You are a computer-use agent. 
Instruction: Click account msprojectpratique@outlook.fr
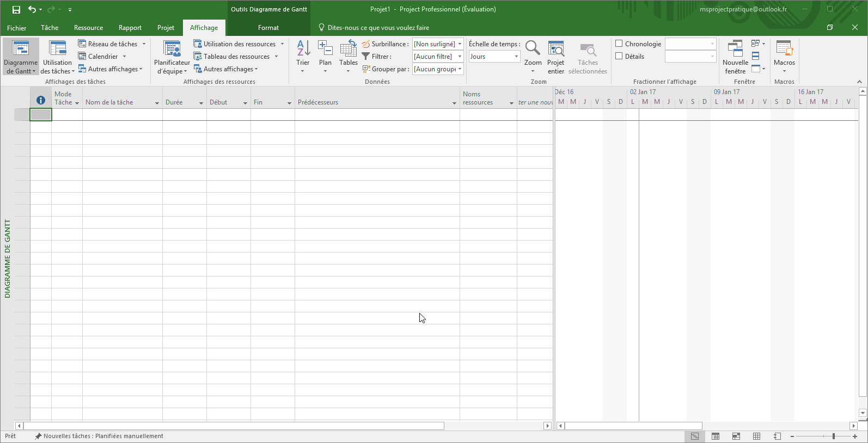[743, 9]
